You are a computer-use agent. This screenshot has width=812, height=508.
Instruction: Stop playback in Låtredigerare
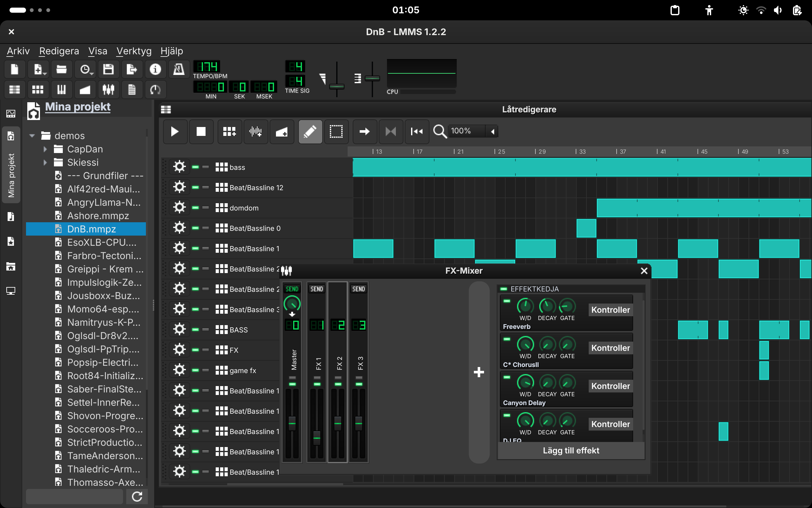(201, 131)
